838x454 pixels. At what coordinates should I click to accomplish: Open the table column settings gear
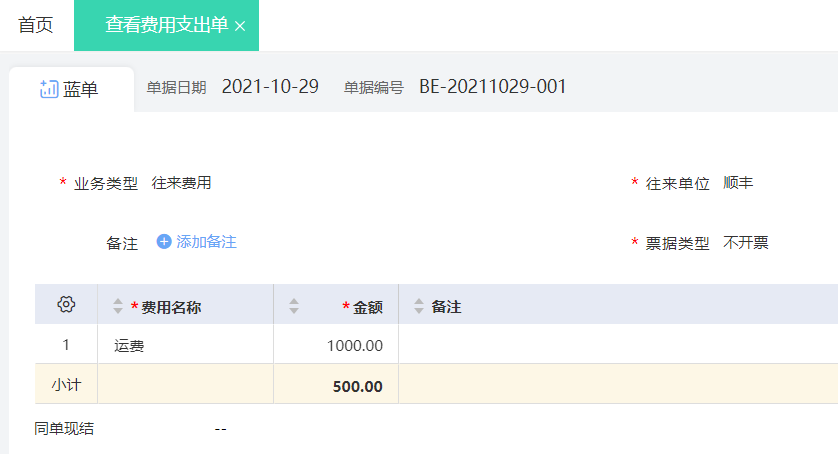coord(66,304)
